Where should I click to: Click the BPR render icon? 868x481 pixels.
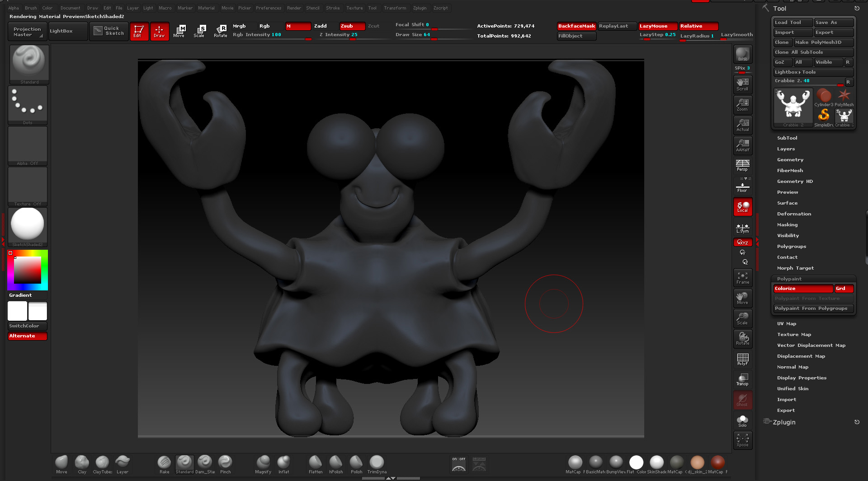pyautogui.click(x=743, y=55)
